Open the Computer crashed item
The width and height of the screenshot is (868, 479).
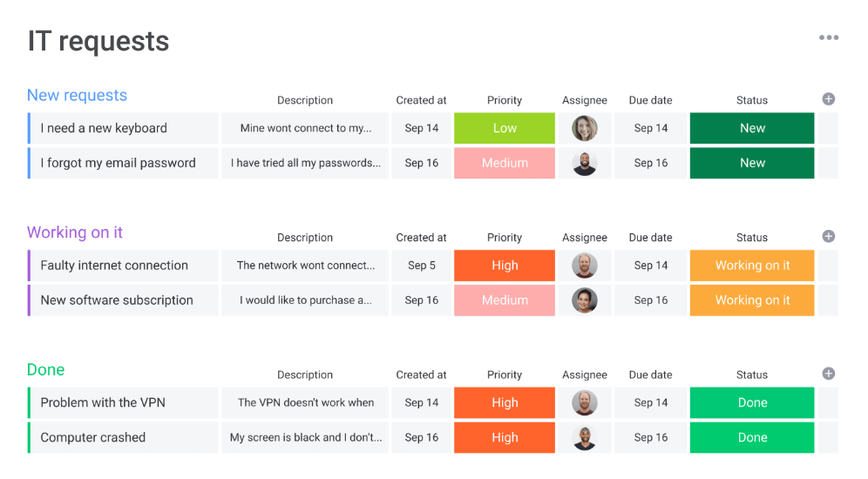(93, 437)
